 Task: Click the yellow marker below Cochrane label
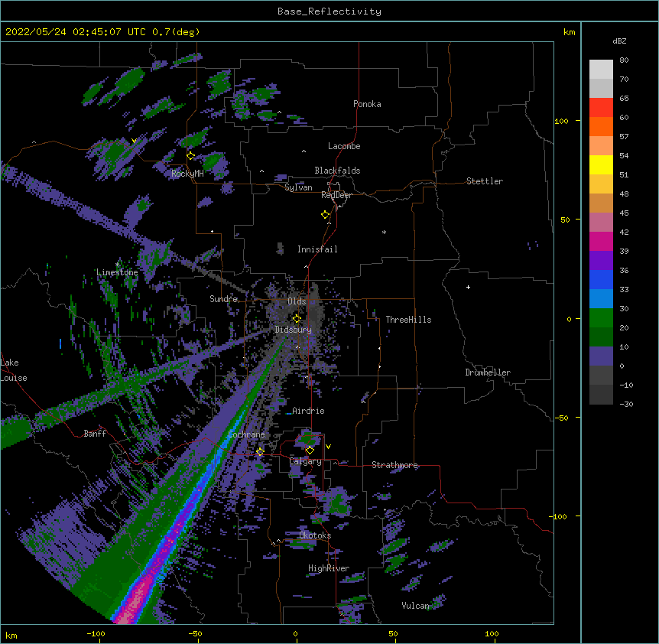coord(260,452)
